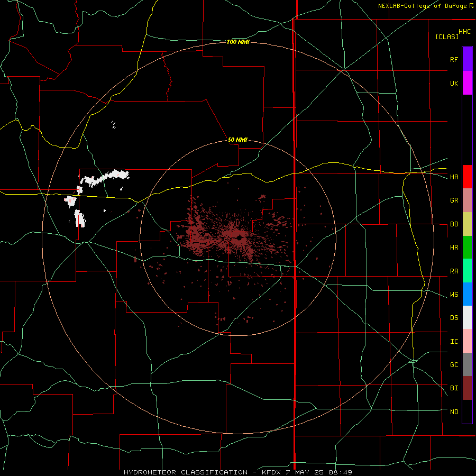The height and width of the screenshot is (476, 476).
Task: Click the HHC product code label
Action: coord(464,32)
